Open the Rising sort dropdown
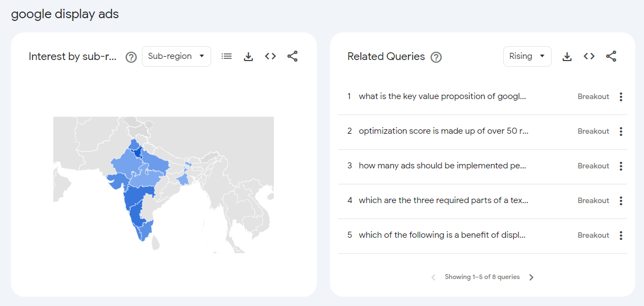Viewport: 644px width, 306px height. tap(527, 56)
